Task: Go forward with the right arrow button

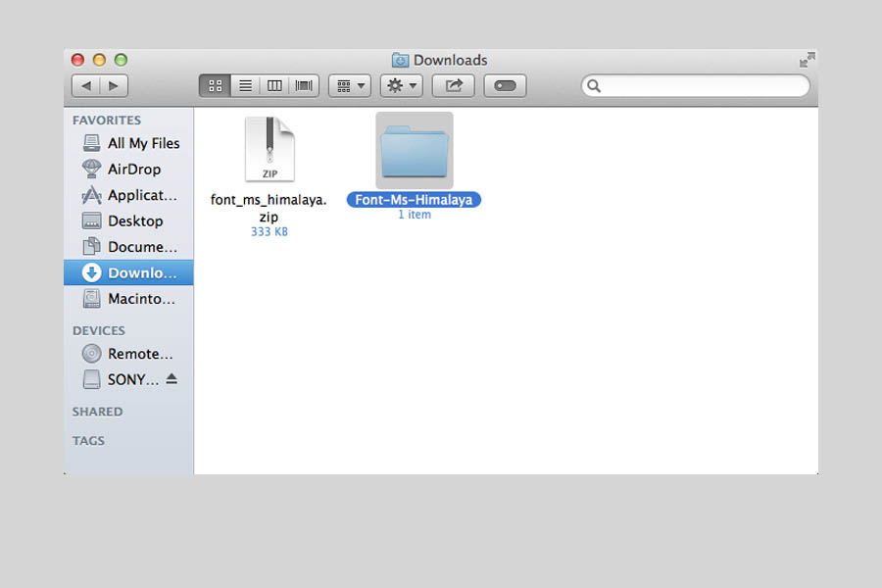Action: click(115, 86)
